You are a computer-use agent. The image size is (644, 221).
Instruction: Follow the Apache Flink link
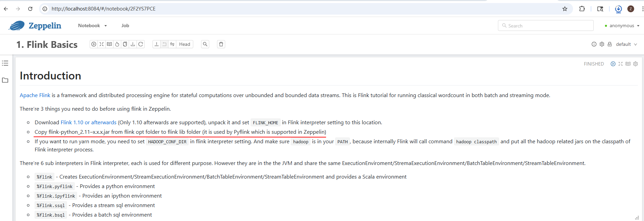click(x=35, y=95)
